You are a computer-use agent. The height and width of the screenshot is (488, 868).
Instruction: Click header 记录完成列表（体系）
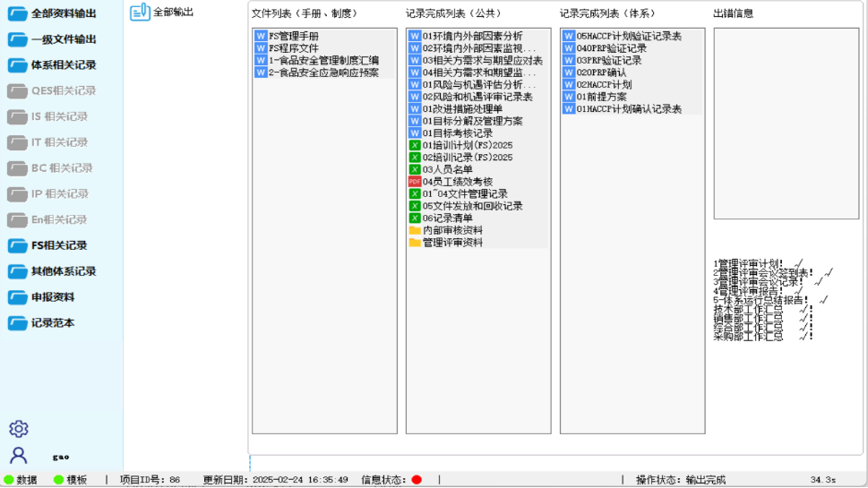click(609, 13)
